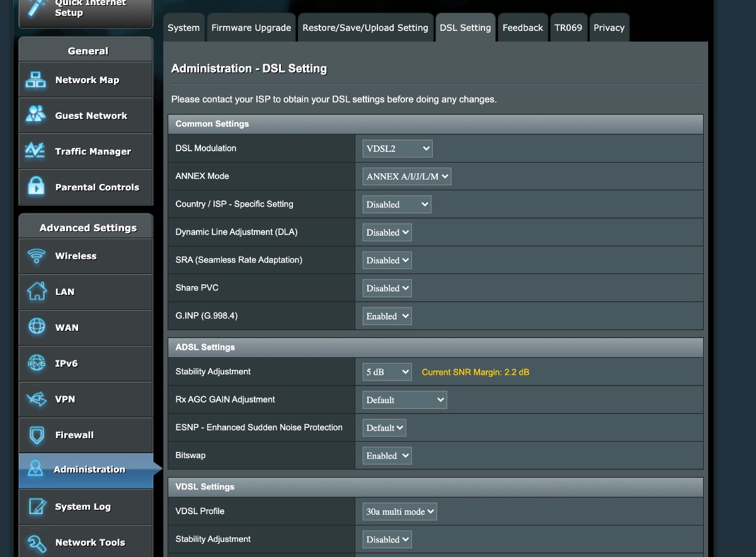Open Wireless settings via Wi-Fi icon

point(36,256)
